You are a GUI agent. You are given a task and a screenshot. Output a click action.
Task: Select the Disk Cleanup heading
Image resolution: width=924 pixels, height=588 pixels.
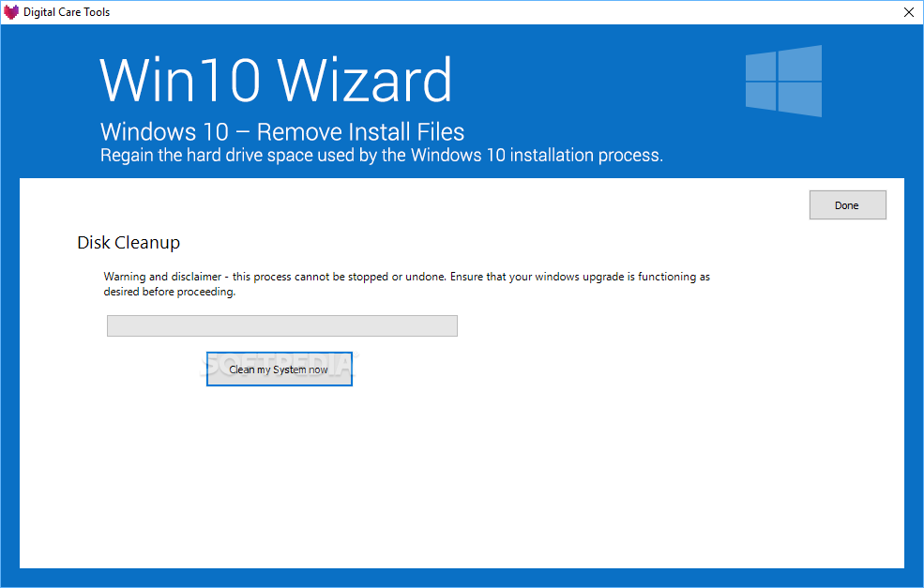(129, 243)
